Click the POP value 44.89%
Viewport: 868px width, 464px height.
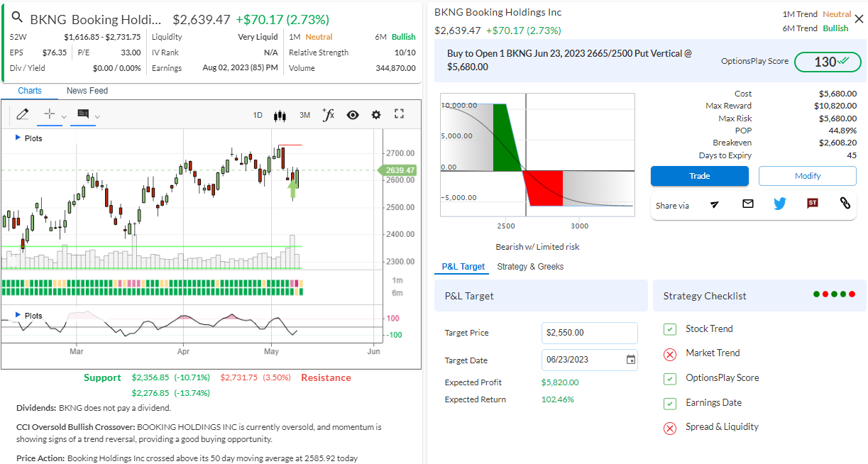(x=842, y=131)
